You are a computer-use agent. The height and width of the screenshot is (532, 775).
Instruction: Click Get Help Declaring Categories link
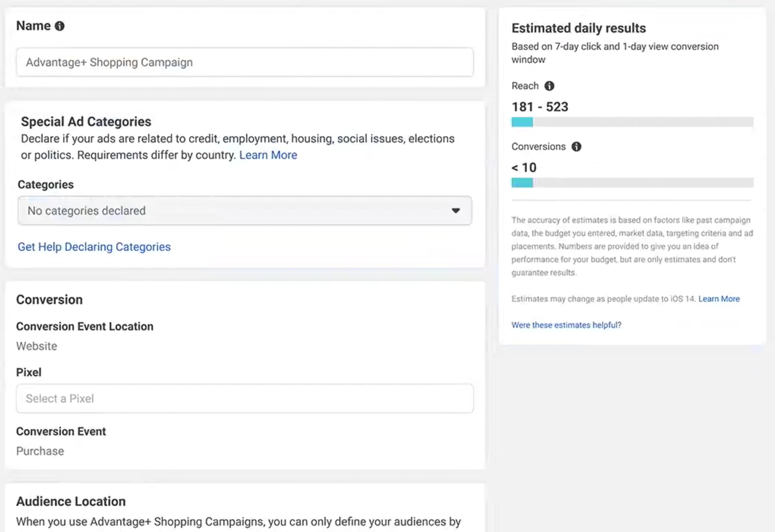[x=94, y=247]
